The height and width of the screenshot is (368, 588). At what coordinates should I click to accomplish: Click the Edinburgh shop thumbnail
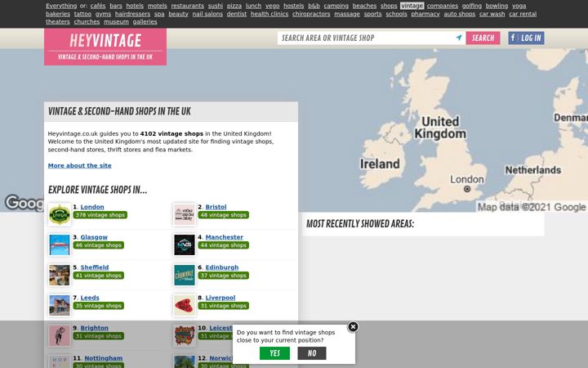coord(185,276)
